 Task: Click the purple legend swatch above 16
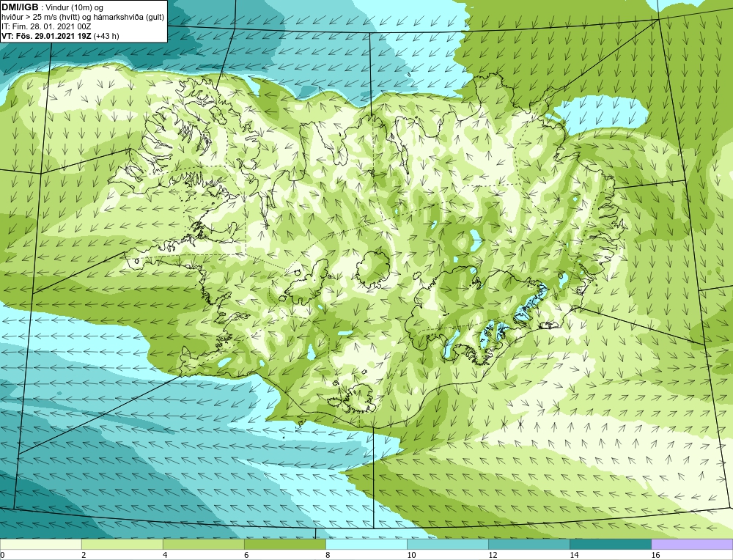click(692, 544)
